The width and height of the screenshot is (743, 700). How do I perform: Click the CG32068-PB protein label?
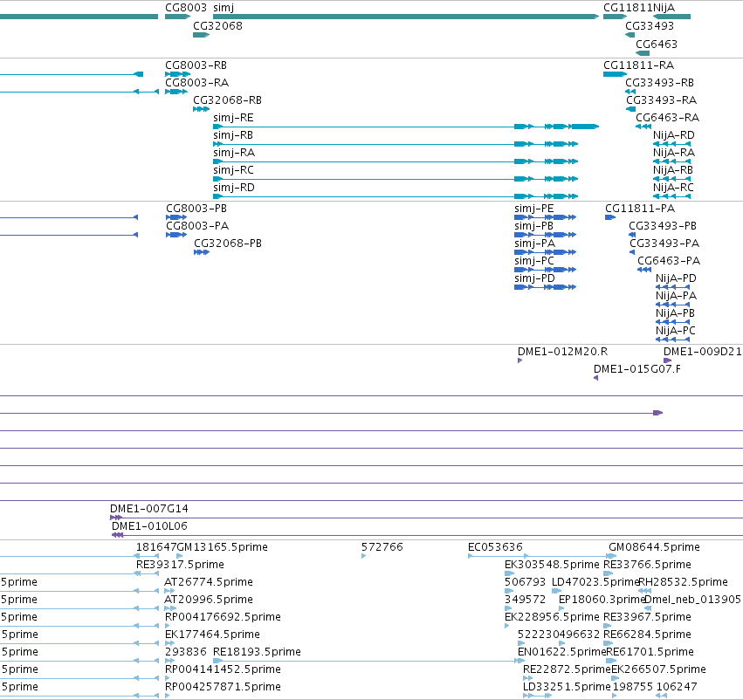(228, 244)
